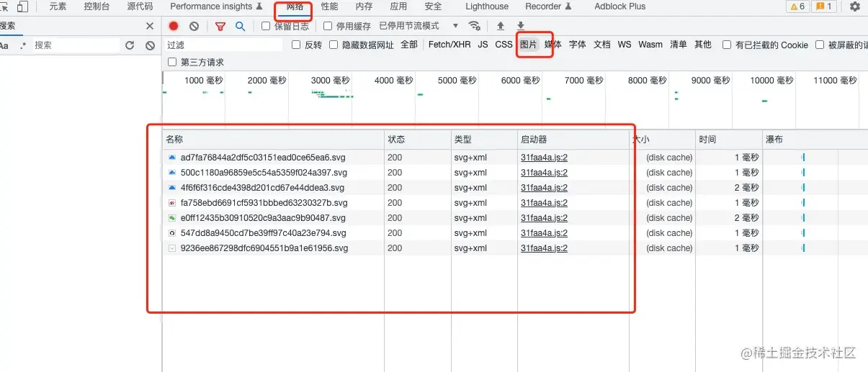Open the 内存 tab

pos(364,6)
